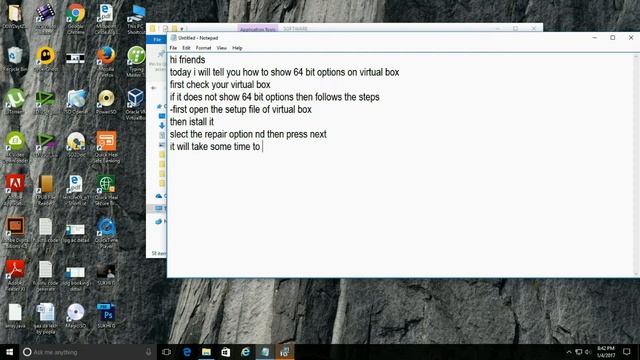Open Task View on the taskbar
Image resolution: width=640 pixels, height=360 pixels.
(x=167, y=352)
